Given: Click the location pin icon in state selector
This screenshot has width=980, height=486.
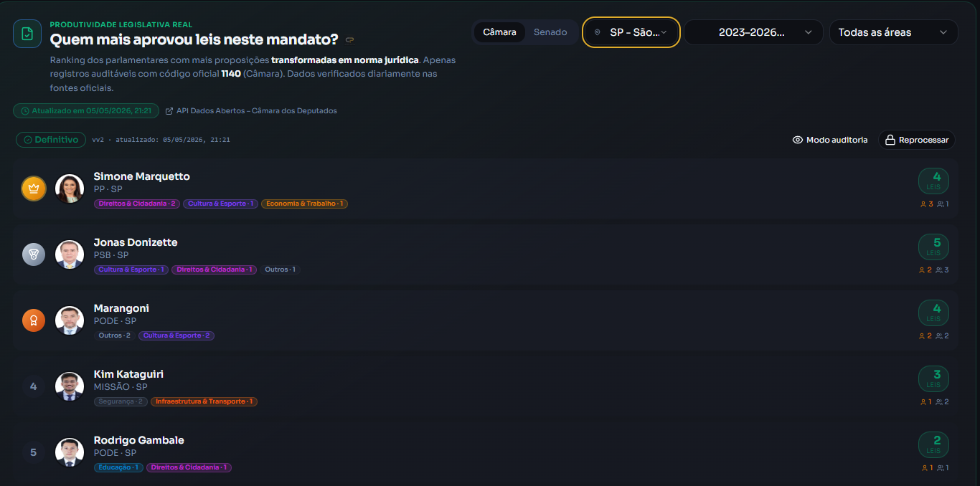Looking at the screenshot, I should [597, 32].
